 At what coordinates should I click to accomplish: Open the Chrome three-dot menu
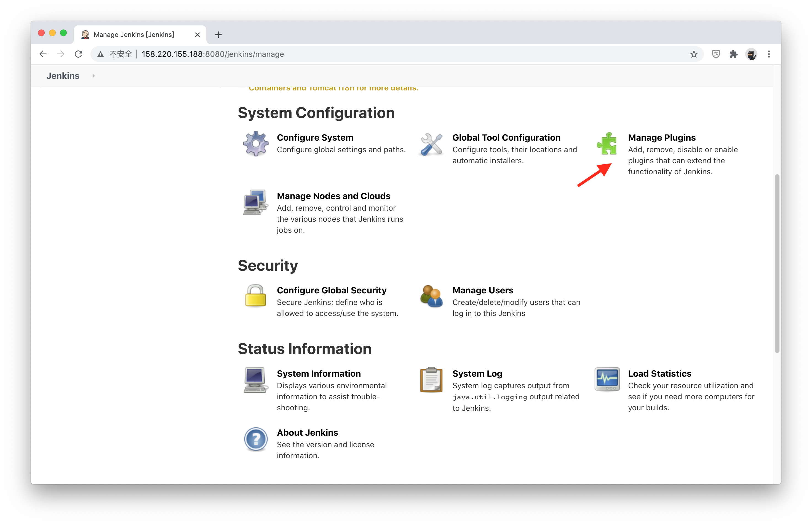[x=769, y=54]
